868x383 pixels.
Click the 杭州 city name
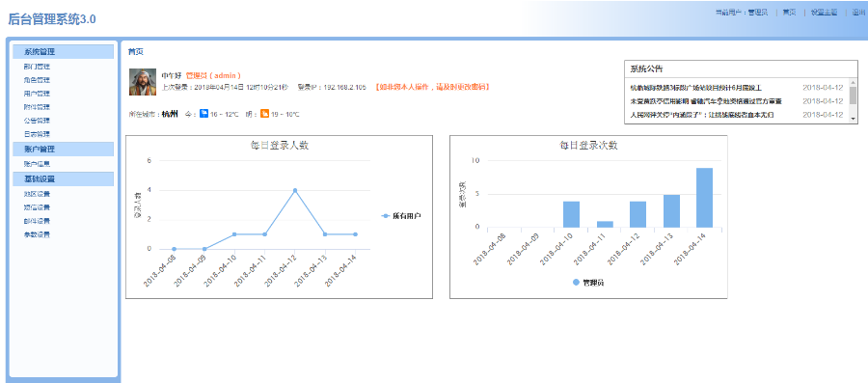(170, 114)
